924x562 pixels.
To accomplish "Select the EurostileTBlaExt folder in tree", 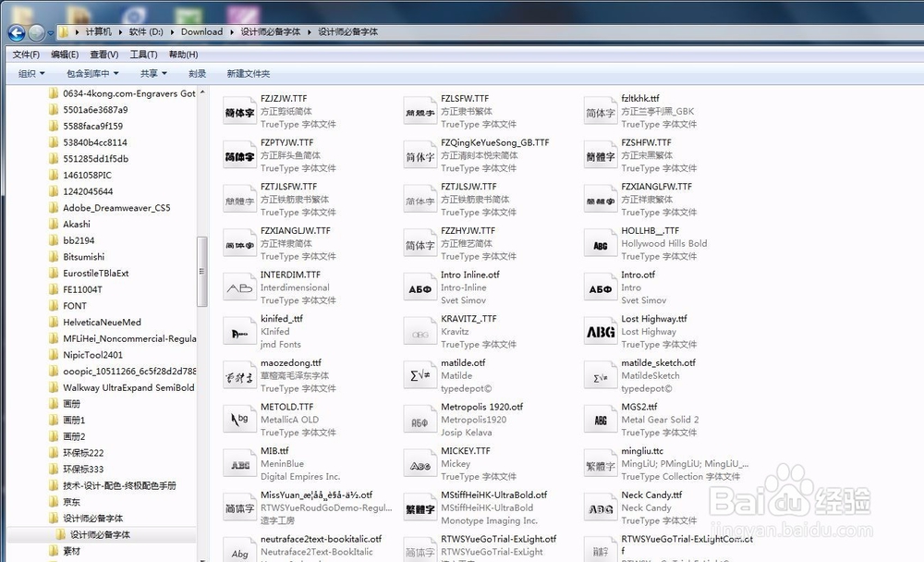I will (95, 273).
